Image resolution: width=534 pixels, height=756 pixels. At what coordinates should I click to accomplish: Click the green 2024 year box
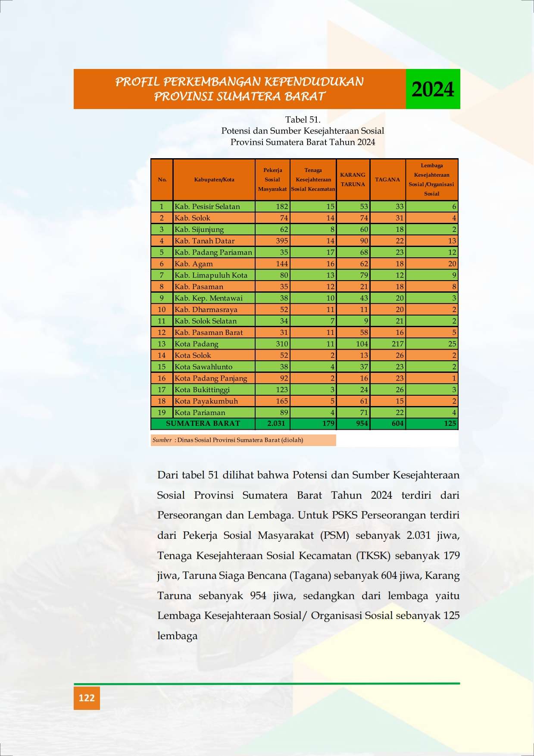(x=433, y=89)
